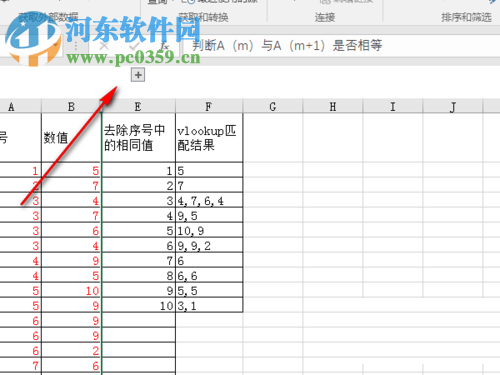500x375 pixels.
Task: Click into the formula bar text field
Action: click(342, 45)
